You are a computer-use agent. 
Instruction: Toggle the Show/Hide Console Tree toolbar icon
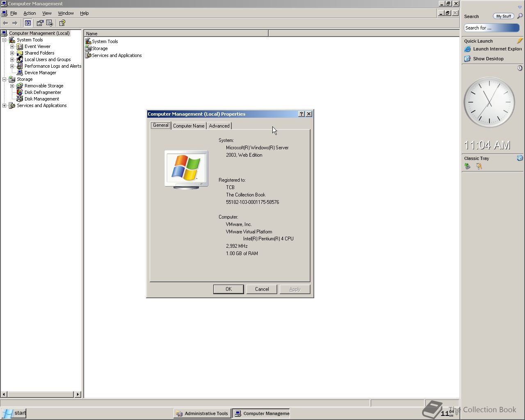pos(28,23)
